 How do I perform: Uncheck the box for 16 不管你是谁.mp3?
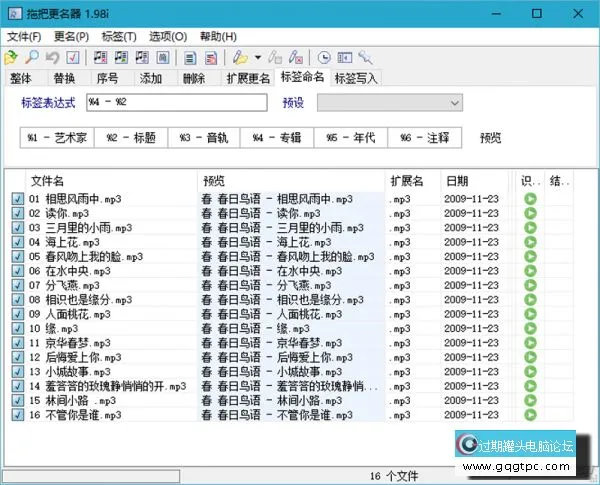point(18,415)
